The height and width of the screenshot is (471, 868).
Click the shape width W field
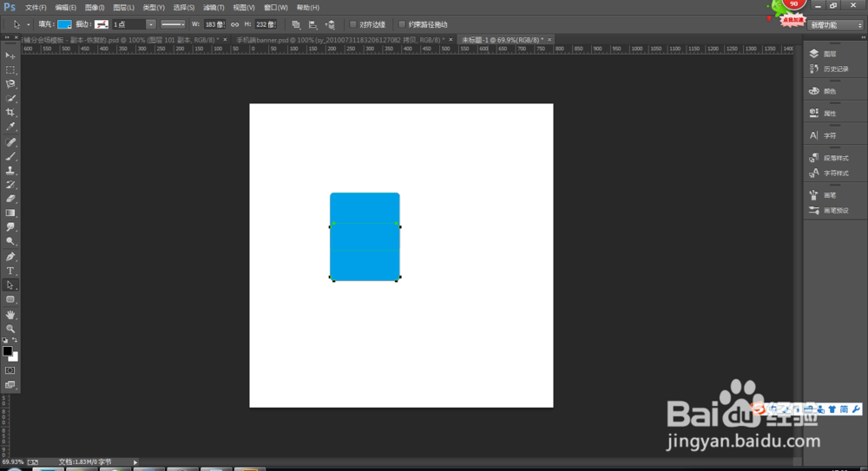214,24
